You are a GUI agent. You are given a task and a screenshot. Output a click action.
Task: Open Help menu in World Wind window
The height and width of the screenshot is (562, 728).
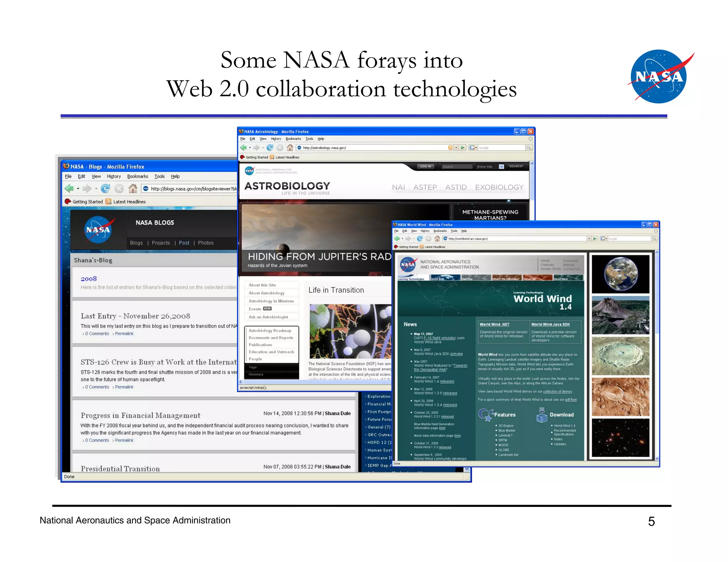[464, 231]
